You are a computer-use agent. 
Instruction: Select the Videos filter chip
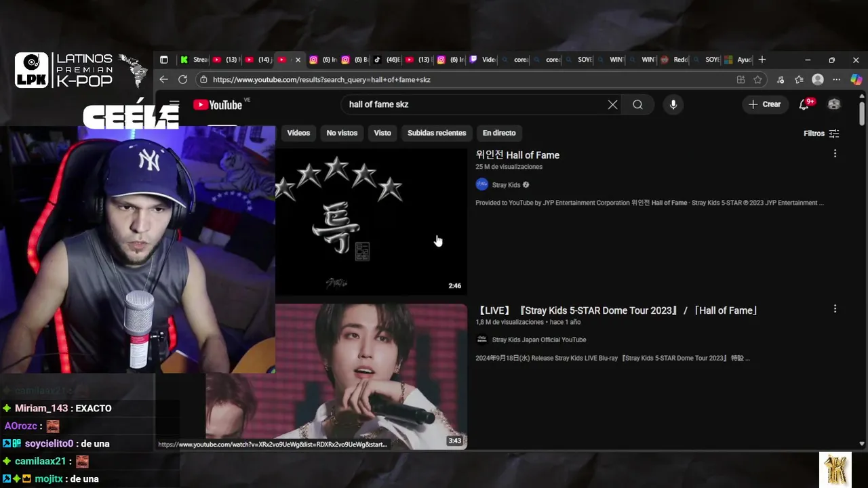(298, 133)
